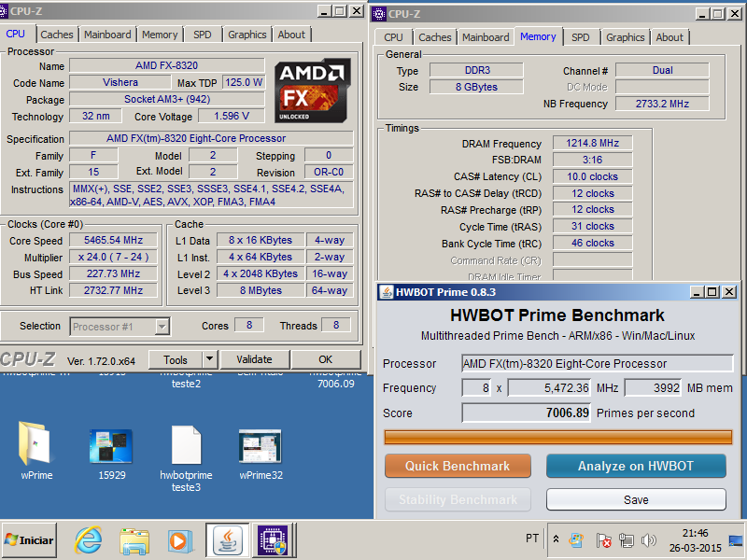Open SPD tab in left CPU-Z window

[x=202, y=35]
